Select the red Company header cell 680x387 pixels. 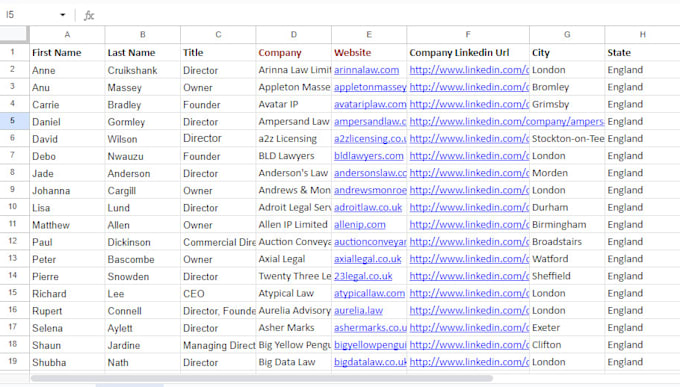(x=294, y=52)
